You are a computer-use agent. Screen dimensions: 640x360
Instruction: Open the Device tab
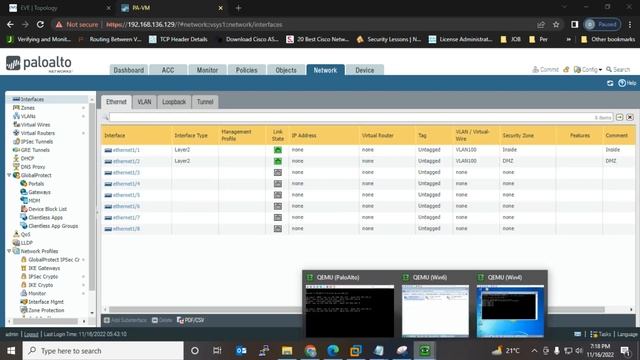[x=364, y=70]
